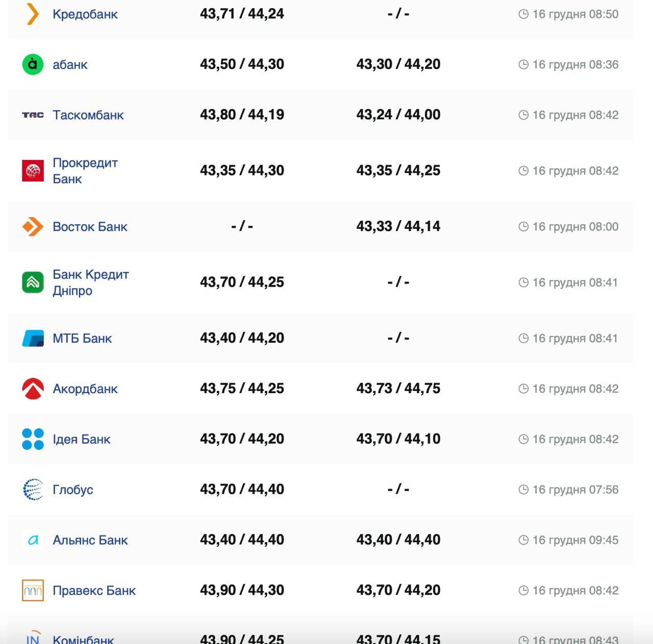Viewport: 653px width, 644px height.
Task: Open the Кредобанк bank link
Action: pyautogui.click(x=85, y=14)
